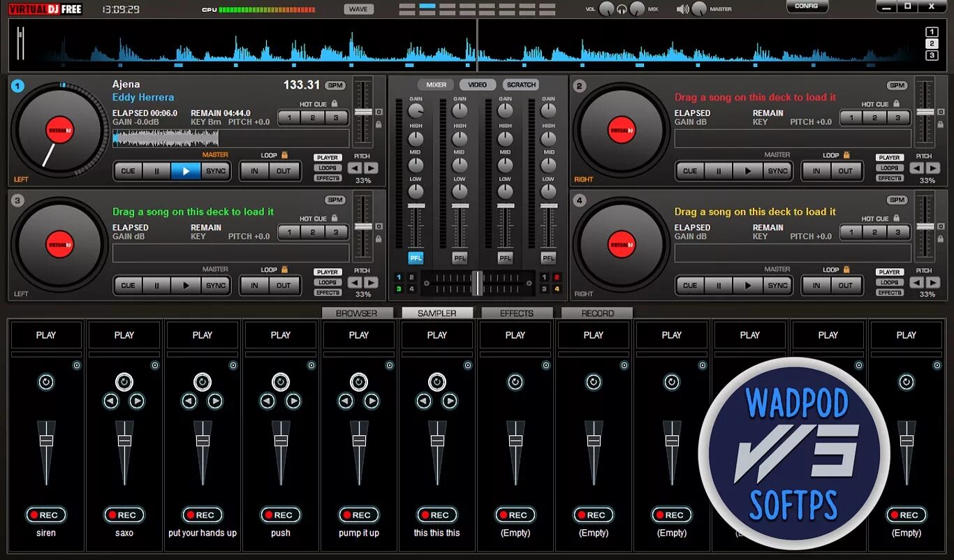Click the deck 1 track waveform strip

[x=230, y=138]
